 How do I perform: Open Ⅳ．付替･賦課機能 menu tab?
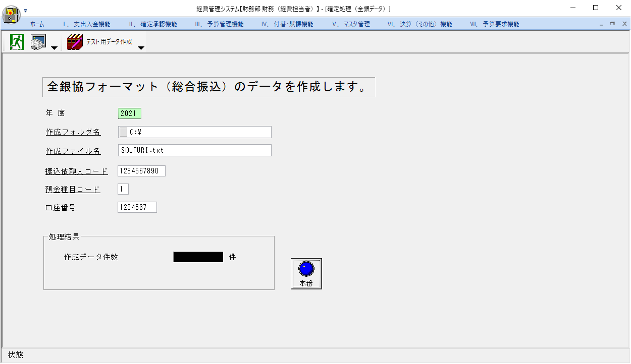point(287,24)
